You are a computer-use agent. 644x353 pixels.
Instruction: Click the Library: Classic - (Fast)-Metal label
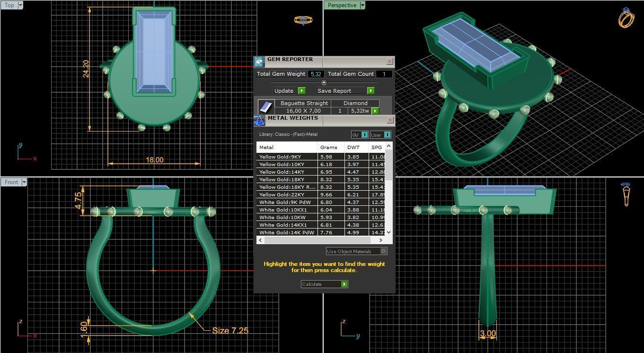pyautogui.click(x=288, y=134)
